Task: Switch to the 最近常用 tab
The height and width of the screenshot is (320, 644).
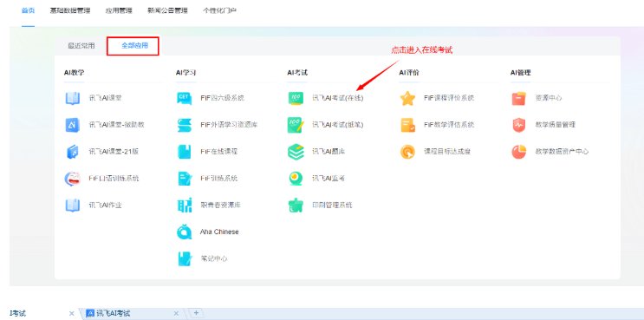Action: coord(81,46)
